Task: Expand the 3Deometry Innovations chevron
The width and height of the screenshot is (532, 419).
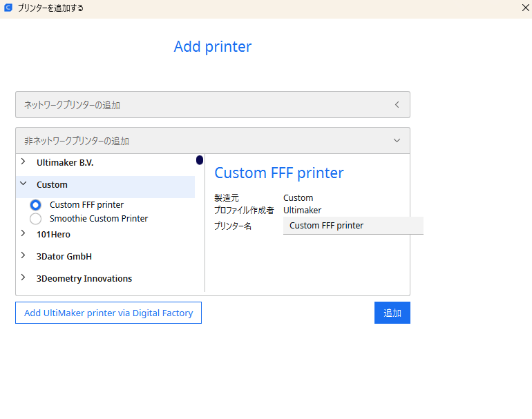Action: [x=23, y=277]
